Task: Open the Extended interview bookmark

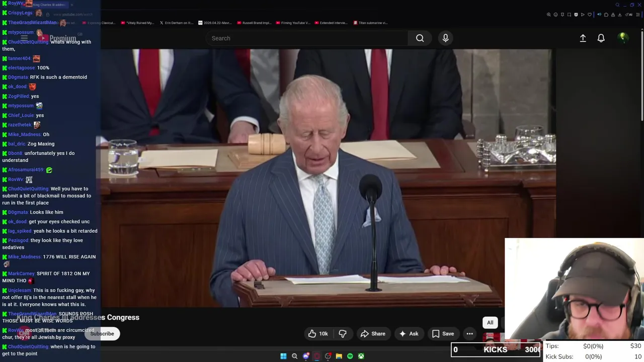Action: tap(331, 23)
